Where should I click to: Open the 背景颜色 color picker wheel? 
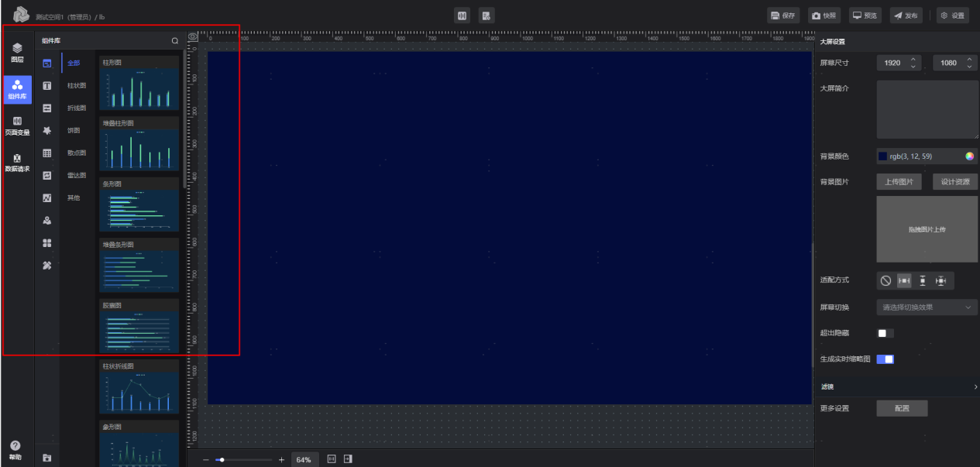969,156
